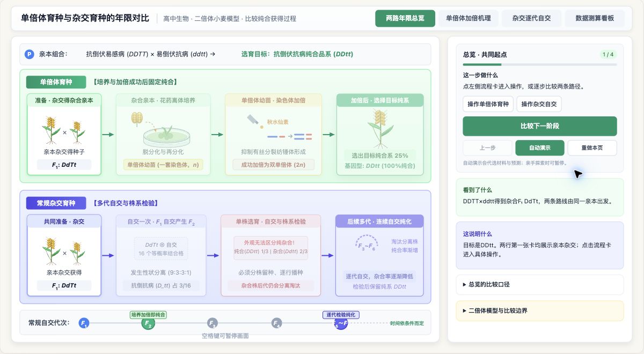644x354 pixels.
Task: Click the 秋水仙素 dropper icon
Action: click(254, 121)
